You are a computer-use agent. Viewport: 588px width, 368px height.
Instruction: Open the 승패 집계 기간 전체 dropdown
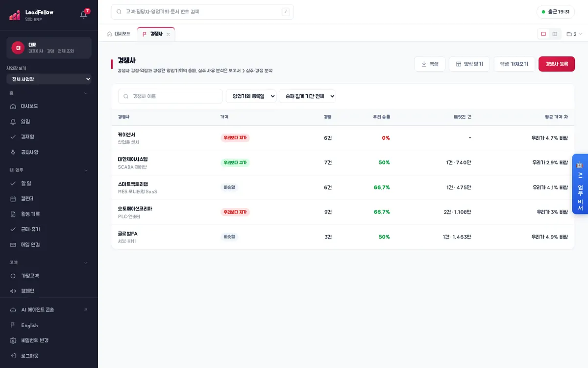(307, 96)
